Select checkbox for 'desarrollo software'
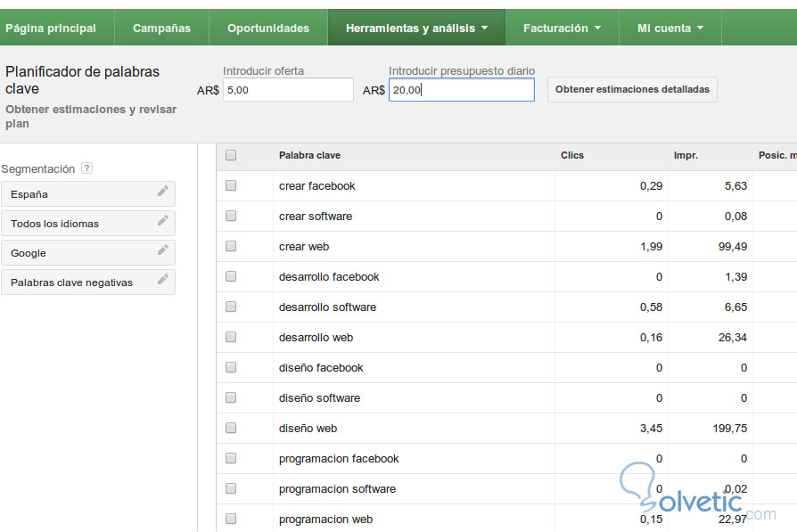This screenshot has width=797, height=532. click(231, 307)
